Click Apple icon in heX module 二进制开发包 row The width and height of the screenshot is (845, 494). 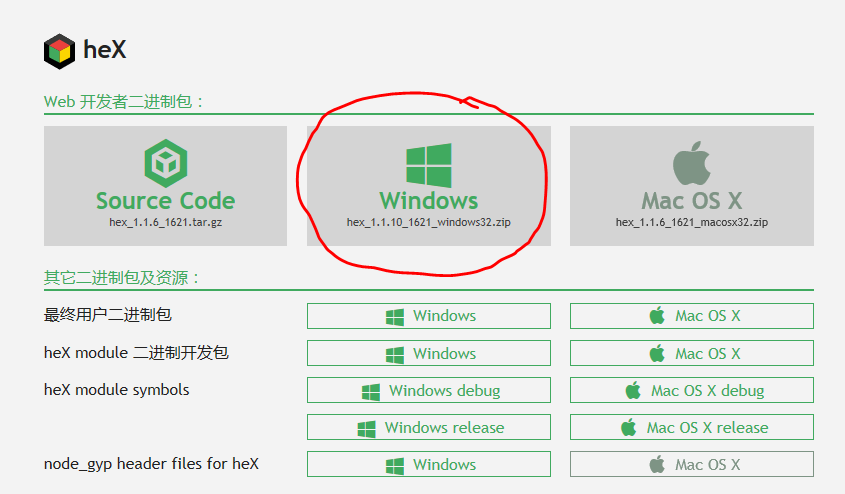(657, 353)
